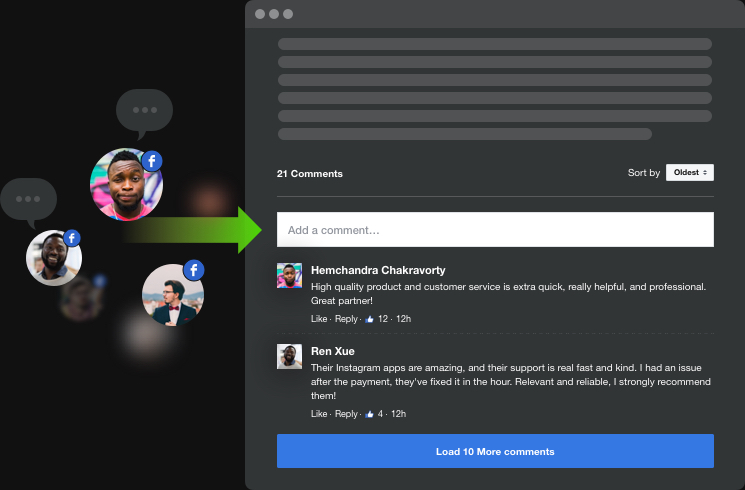Click Facebook badge on colorful-shirt man's large photo
Viewport: 745px width, 490px height.
point(151,160)
